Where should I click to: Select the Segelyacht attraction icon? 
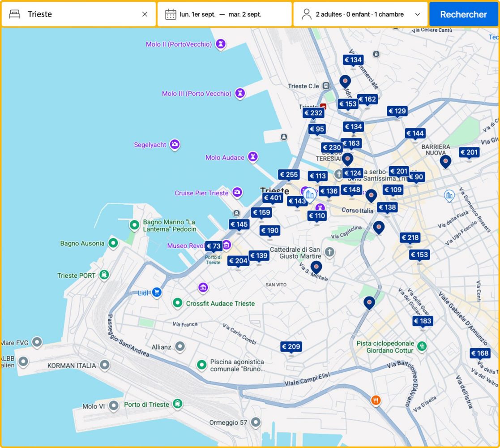(174, 144)
